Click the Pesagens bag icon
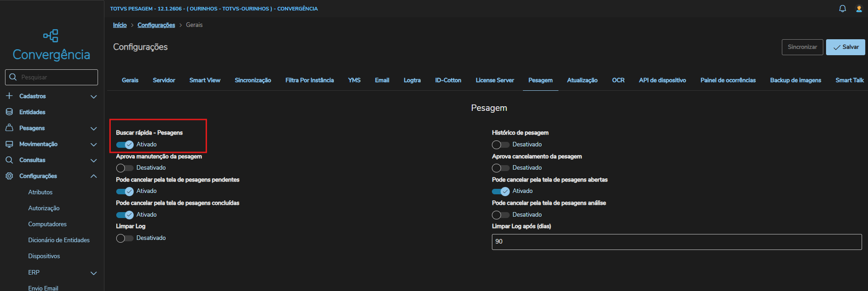 click(9, 128)
